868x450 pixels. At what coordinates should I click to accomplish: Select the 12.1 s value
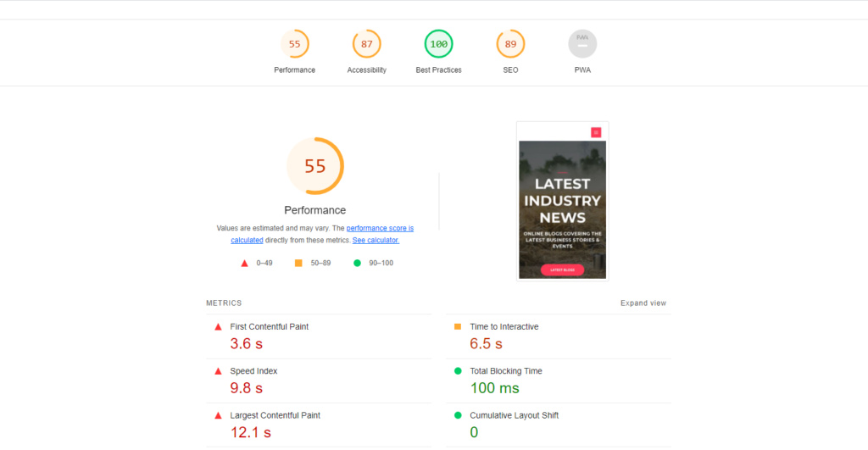click(x=251, y=432)
